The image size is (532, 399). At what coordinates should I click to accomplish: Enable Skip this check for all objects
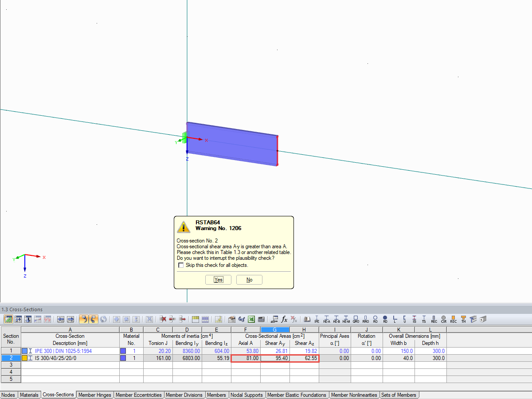click(x=181, y=265)
